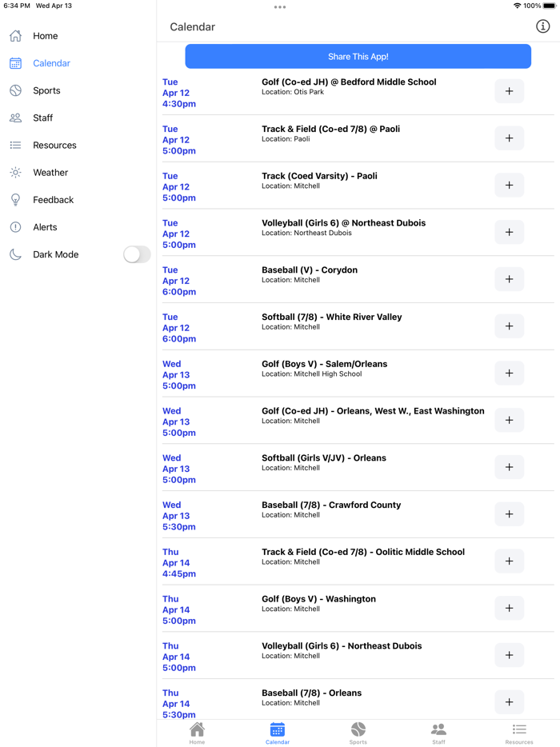Screen dimensions: 560x747
Task: Click the Weather sun icon in sidebar
Action: (x=16, y=173)
